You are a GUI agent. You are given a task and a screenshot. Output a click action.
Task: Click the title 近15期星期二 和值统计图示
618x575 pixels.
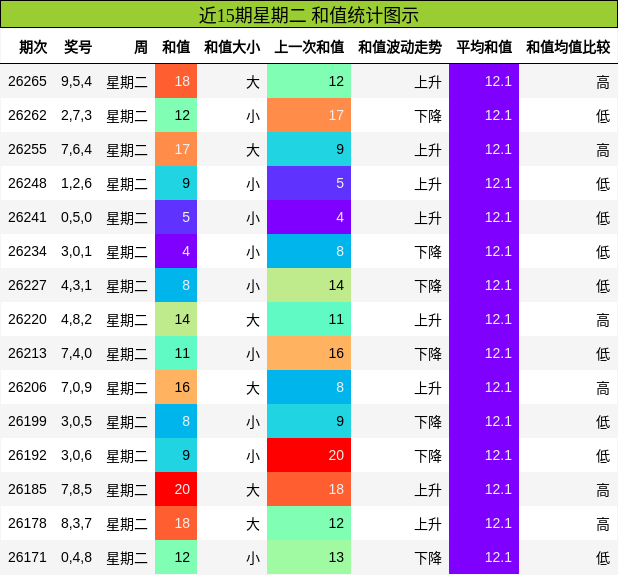(x=309, y=16)
